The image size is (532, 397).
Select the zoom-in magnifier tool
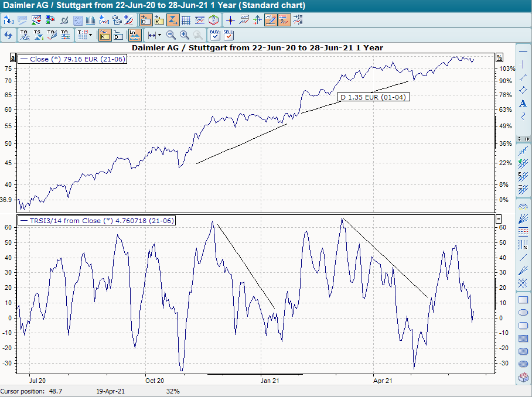(x=183, y=35)
